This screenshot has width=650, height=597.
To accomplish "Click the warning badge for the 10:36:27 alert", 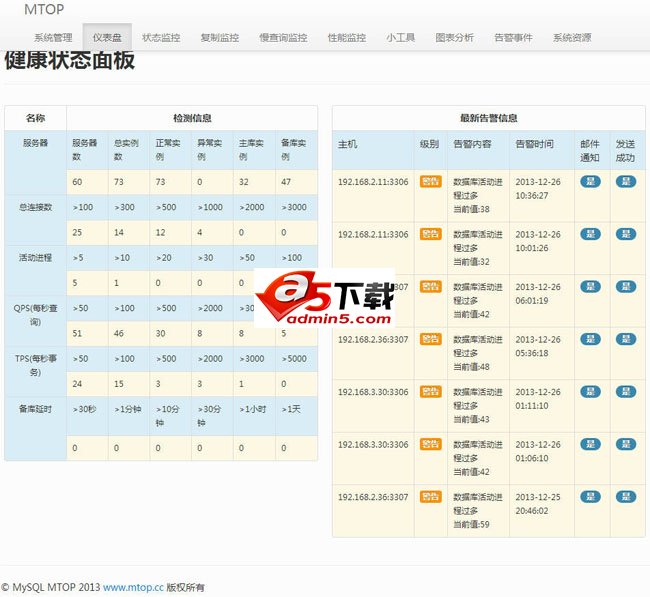I will [x=431, y=181].
